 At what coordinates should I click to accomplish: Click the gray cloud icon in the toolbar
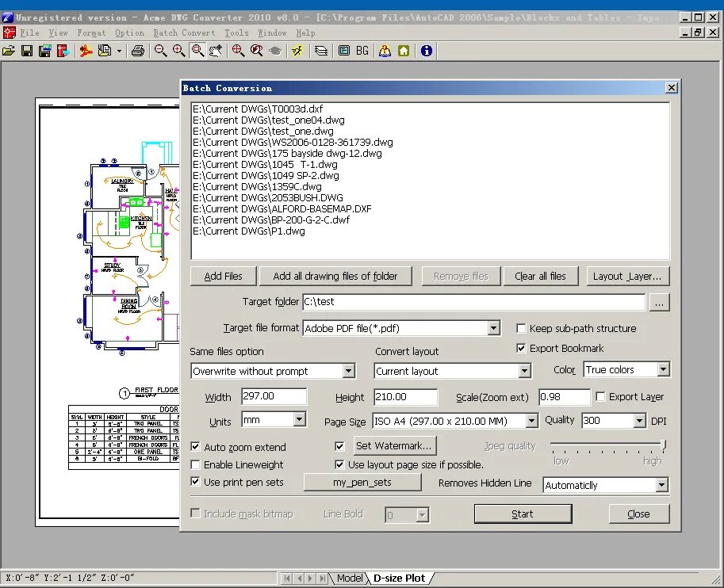tap(275, 51)
